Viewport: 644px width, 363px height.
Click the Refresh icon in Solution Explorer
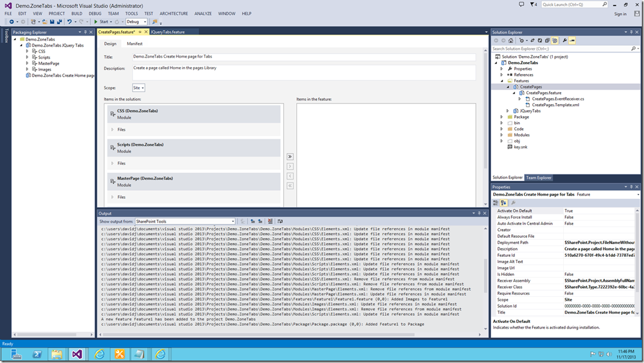point(539,40)
